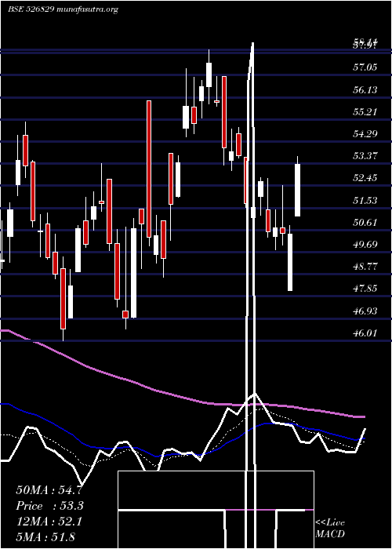Click the last white candlestick near 53.37

(297, 190)
